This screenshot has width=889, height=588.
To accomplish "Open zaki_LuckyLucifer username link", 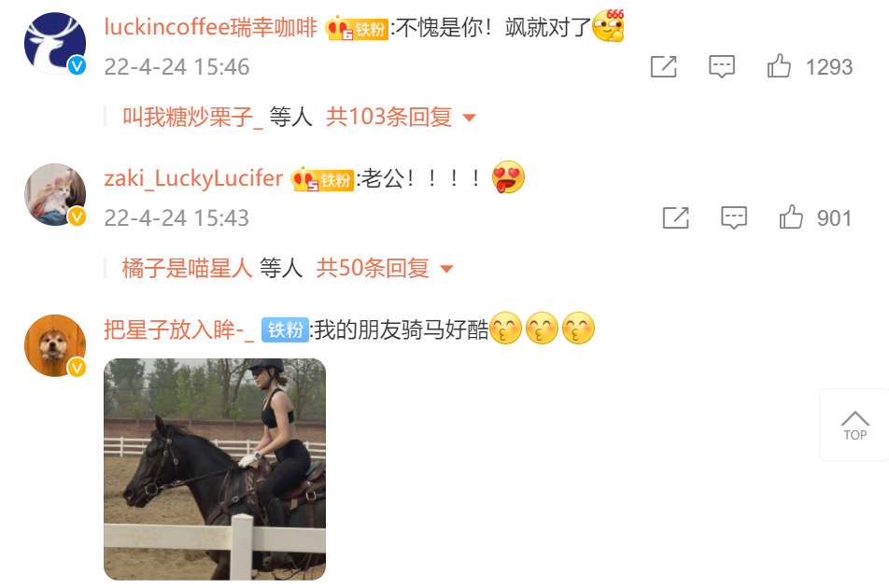I will pos(193,178).
